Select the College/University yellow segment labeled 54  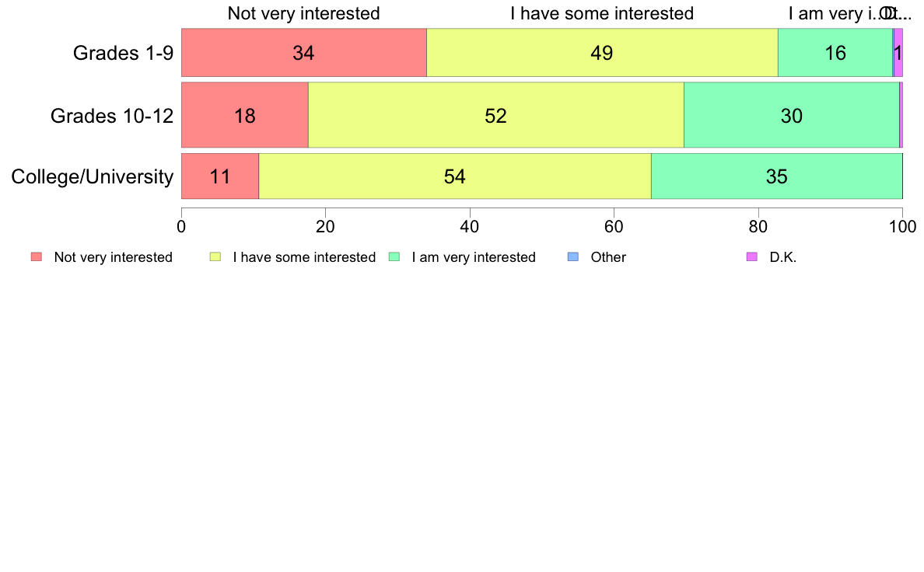coord(455,176)
